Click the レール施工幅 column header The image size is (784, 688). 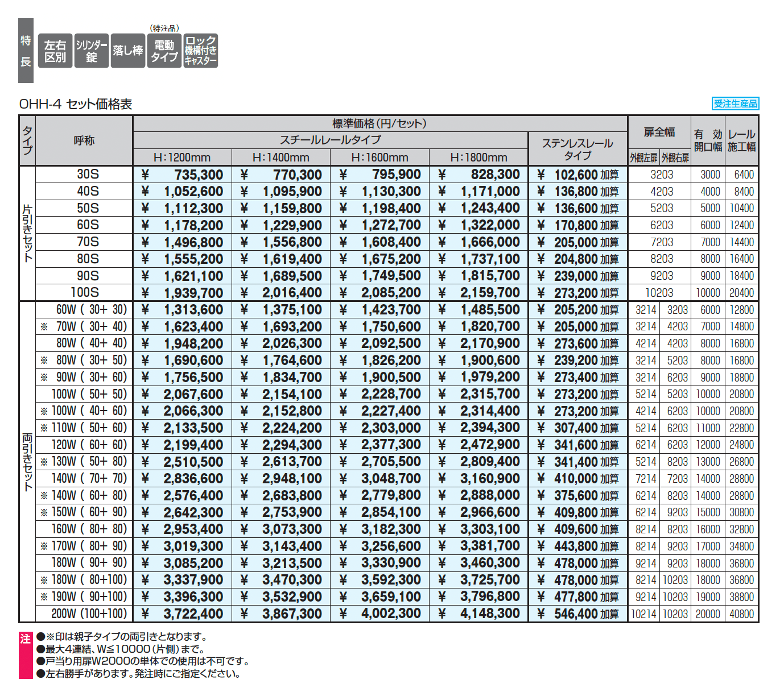tap(741, 140)
